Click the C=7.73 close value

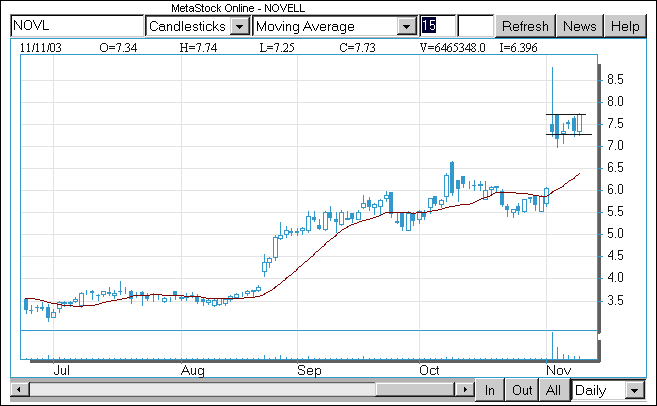357,48
